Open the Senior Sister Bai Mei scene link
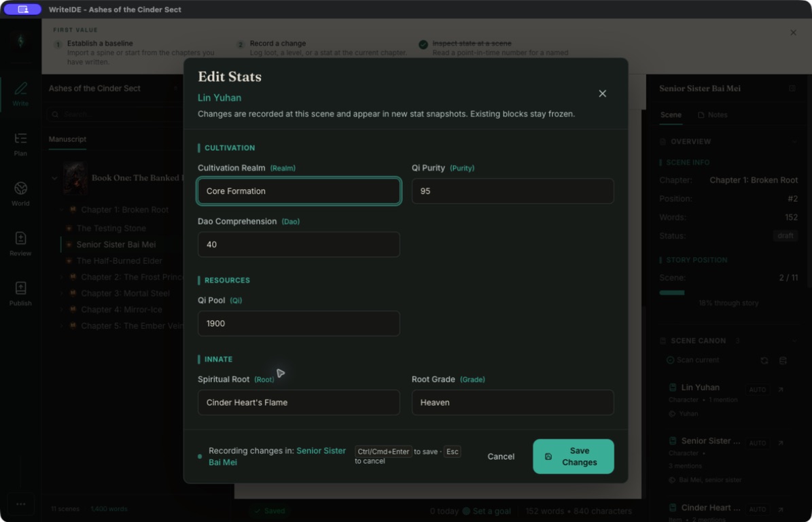 coord(277,456)
